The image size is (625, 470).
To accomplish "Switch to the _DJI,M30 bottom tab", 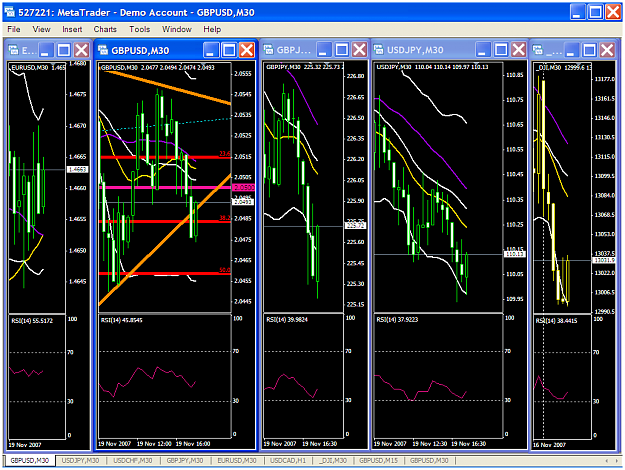I will pos(333,460).
